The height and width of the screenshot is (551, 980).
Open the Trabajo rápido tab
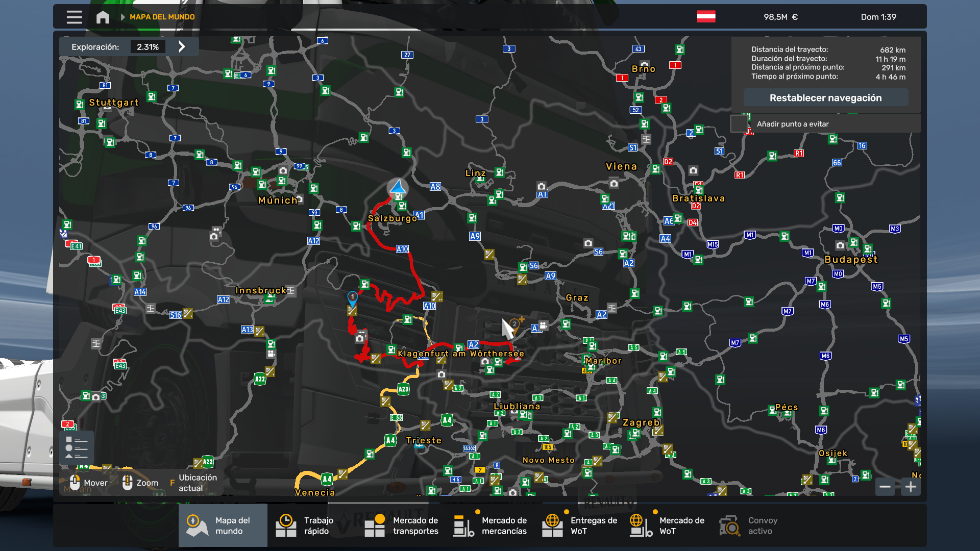tap(311, 525)
